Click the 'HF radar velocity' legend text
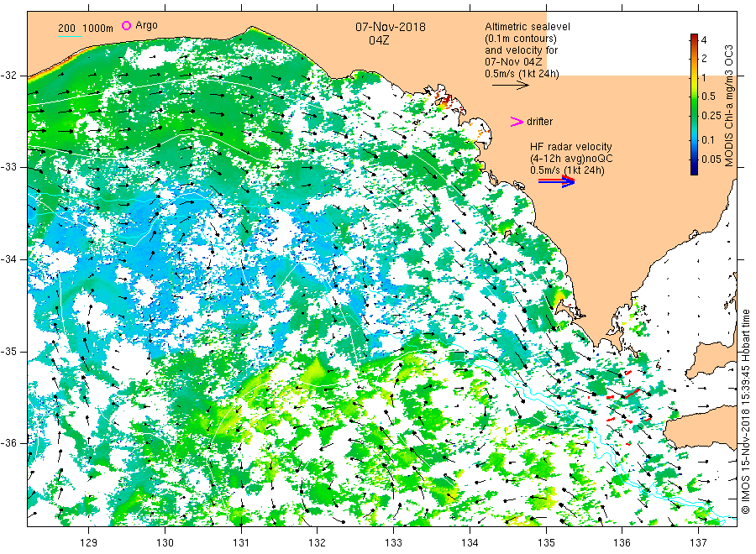 tap(571, 146)
